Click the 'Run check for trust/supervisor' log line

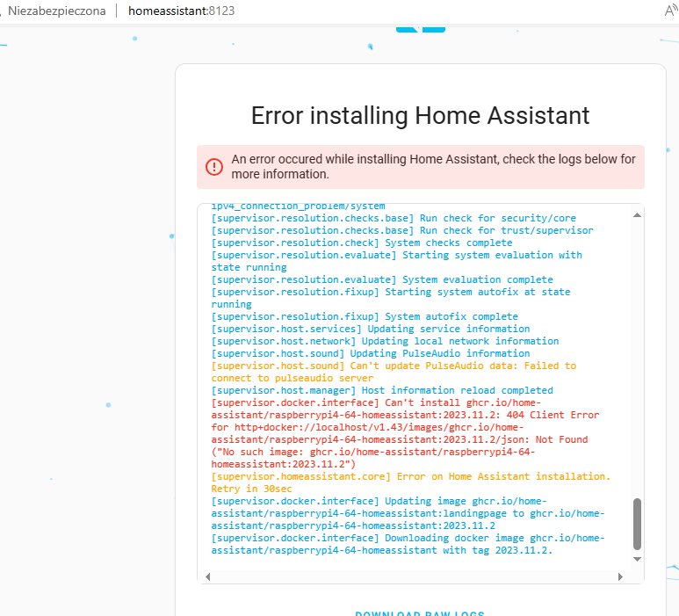pyautogui.click(x=402, y=230)
